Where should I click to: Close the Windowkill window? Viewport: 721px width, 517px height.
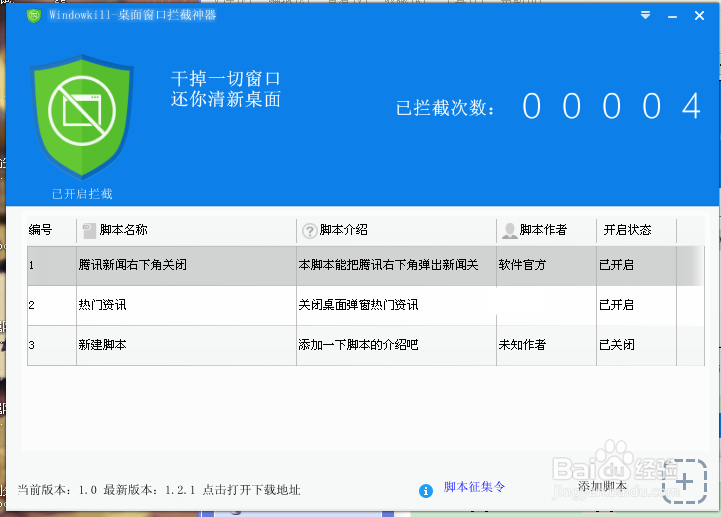[x=699, y=16]
